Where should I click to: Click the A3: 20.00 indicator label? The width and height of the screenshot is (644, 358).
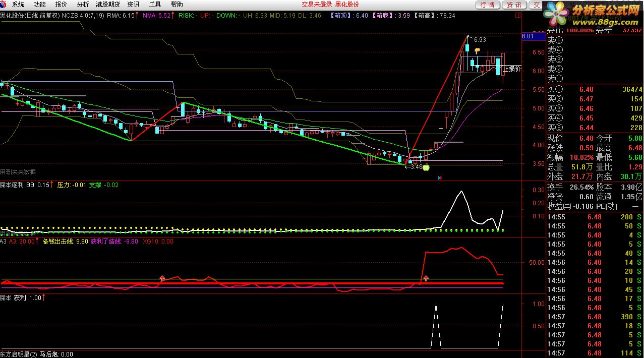(x=19, y=242)
